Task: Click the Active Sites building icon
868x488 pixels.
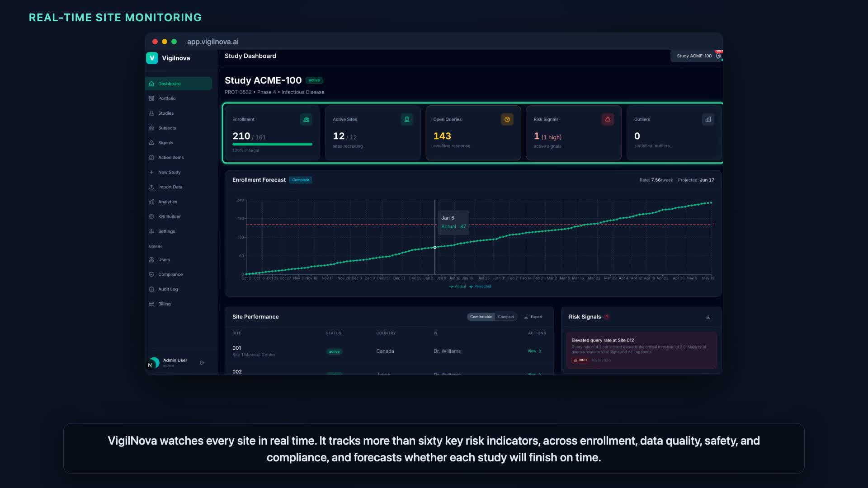Action: click(407, 119)
